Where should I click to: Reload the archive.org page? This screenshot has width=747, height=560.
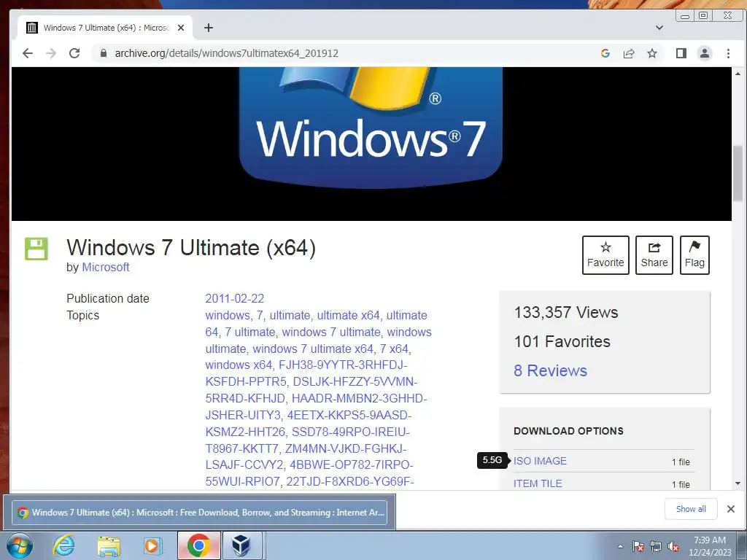(x=74, y=53)
